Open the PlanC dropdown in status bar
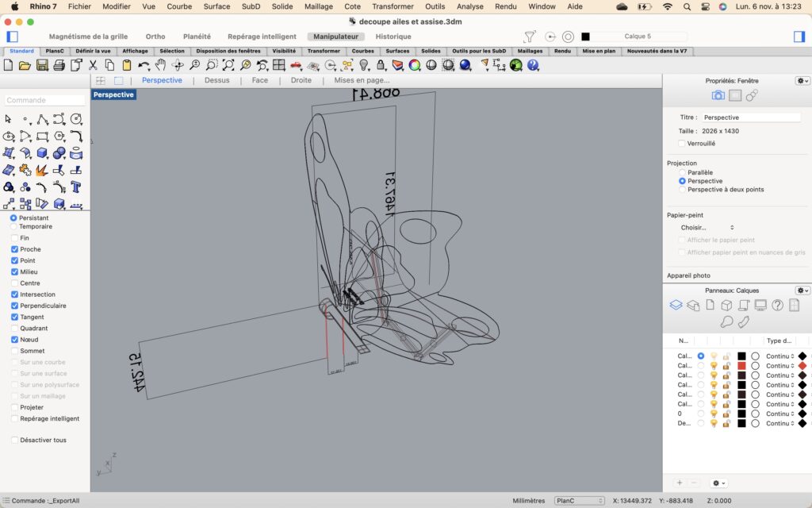Screen dimensions: 812x508 tap(579, 501)
